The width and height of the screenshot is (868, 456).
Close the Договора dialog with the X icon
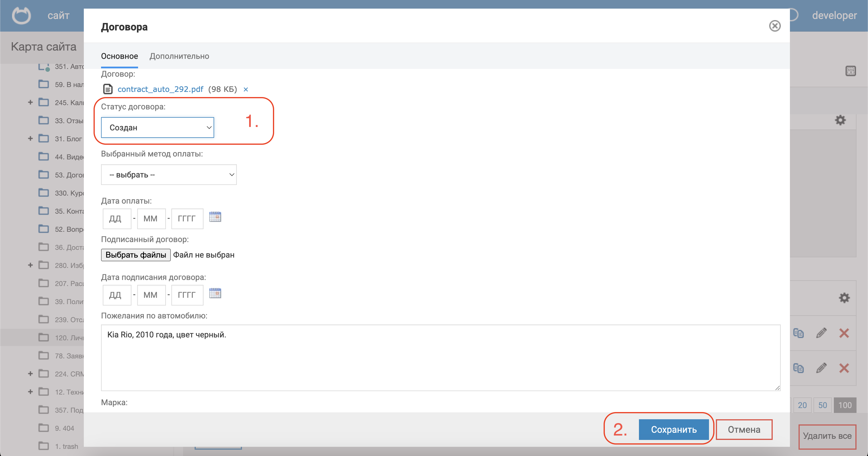pos(775,26)
